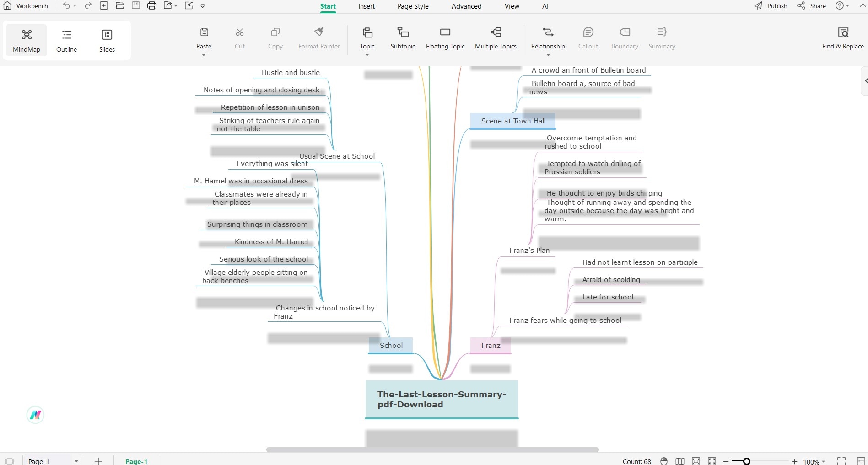The image size is (868, 465).
Task: Insert a Subtopic
Action: click(x=403, y=38)
